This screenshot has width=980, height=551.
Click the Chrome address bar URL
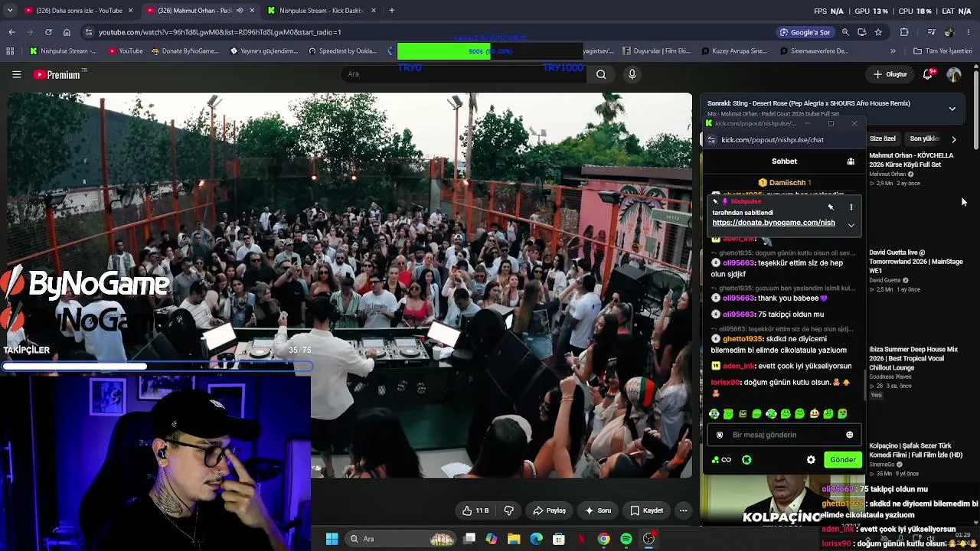click(x=220, y=32)
